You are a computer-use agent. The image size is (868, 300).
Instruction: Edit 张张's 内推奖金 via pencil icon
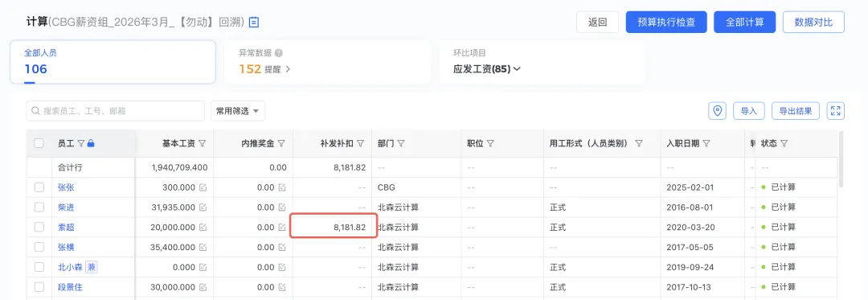tap(282, 187)
